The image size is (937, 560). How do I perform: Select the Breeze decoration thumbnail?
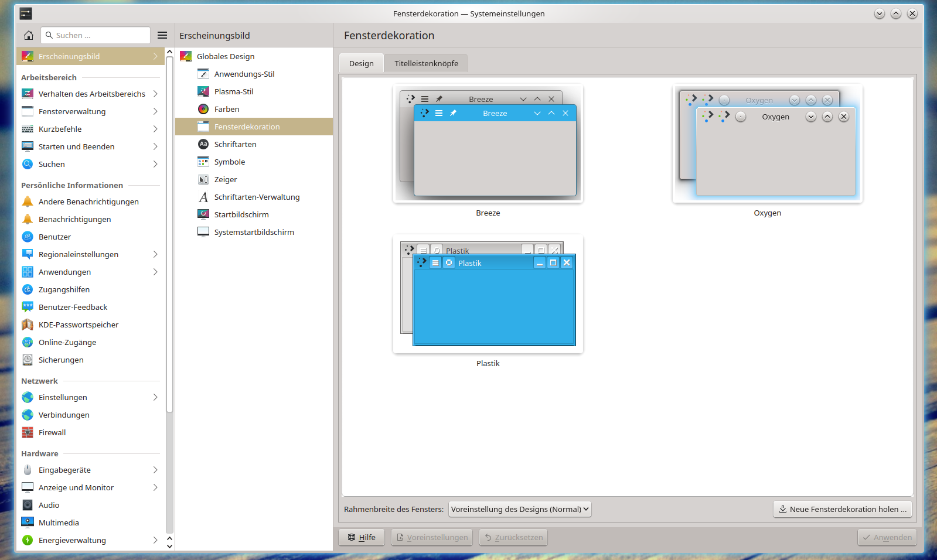click(488, 144)
